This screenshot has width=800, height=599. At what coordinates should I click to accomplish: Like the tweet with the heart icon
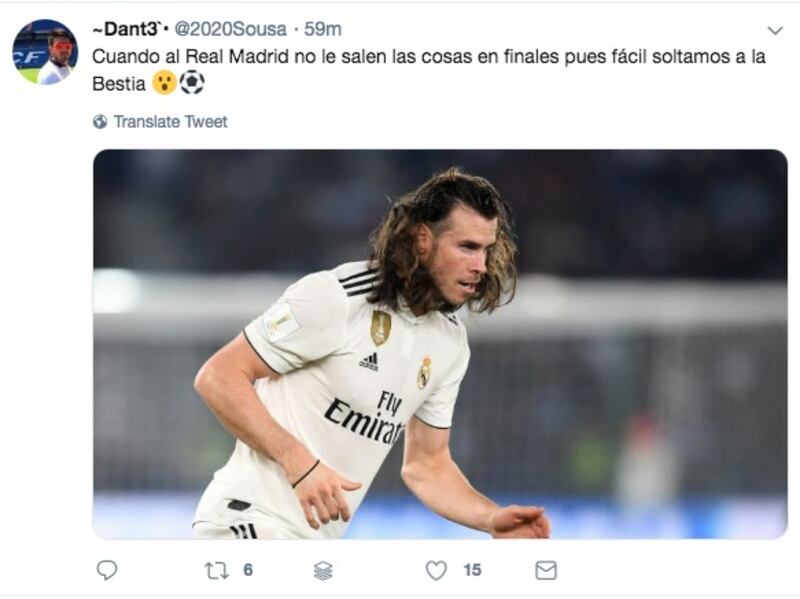tap(436, 570)
